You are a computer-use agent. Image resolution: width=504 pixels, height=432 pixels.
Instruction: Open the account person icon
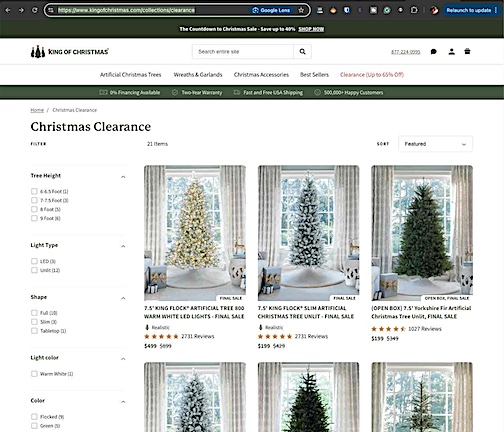(451, 52)
